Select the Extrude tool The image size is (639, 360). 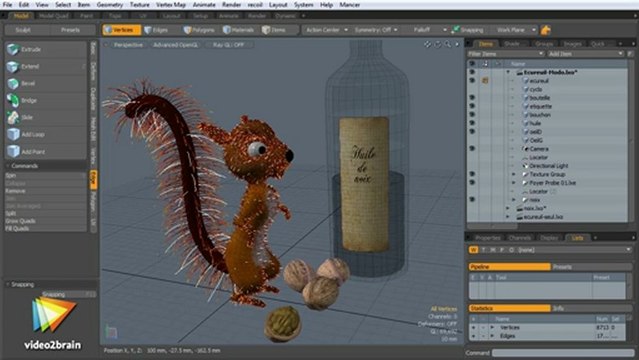tap(46, 49)
